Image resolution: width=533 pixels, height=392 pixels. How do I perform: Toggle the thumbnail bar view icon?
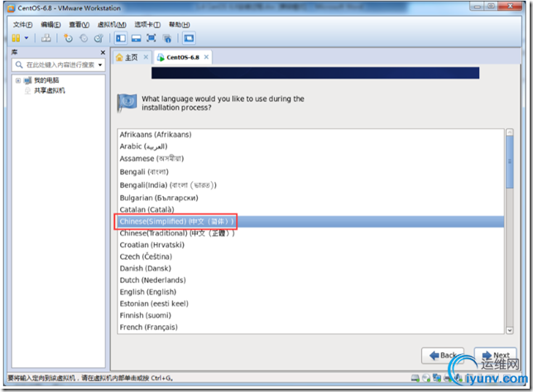[136, 38]
